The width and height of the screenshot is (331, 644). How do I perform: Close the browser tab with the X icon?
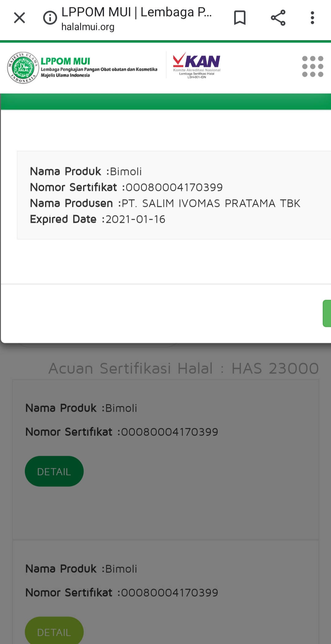[19, 18]
